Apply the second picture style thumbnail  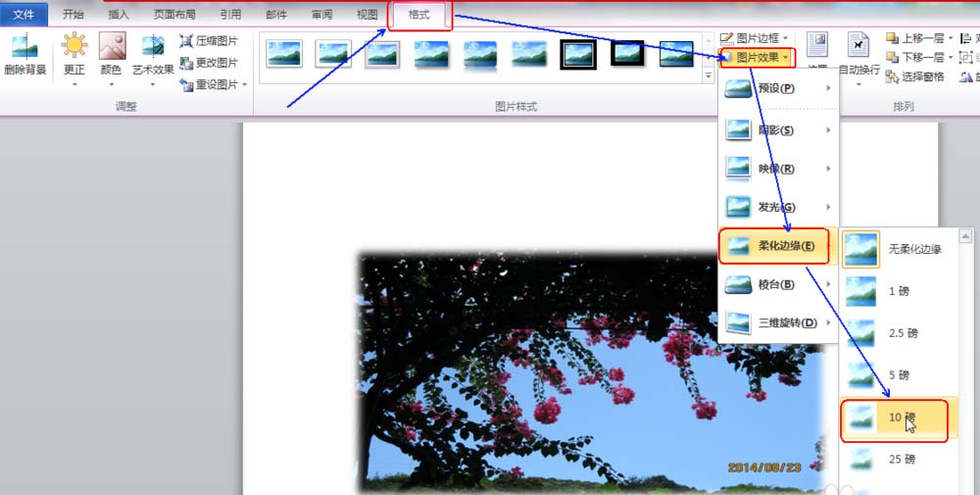(x=333, y=54)
